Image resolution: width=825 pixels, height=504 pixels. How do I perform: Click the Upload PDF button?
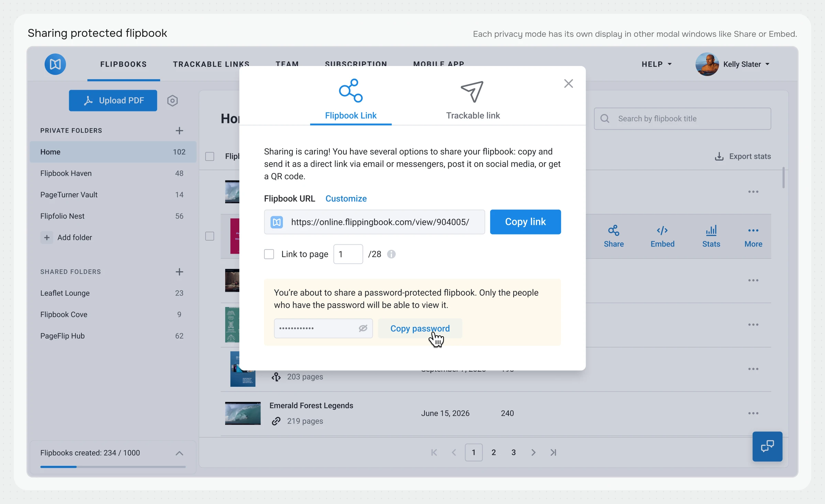pyautogui.click(x=113, y=101)
